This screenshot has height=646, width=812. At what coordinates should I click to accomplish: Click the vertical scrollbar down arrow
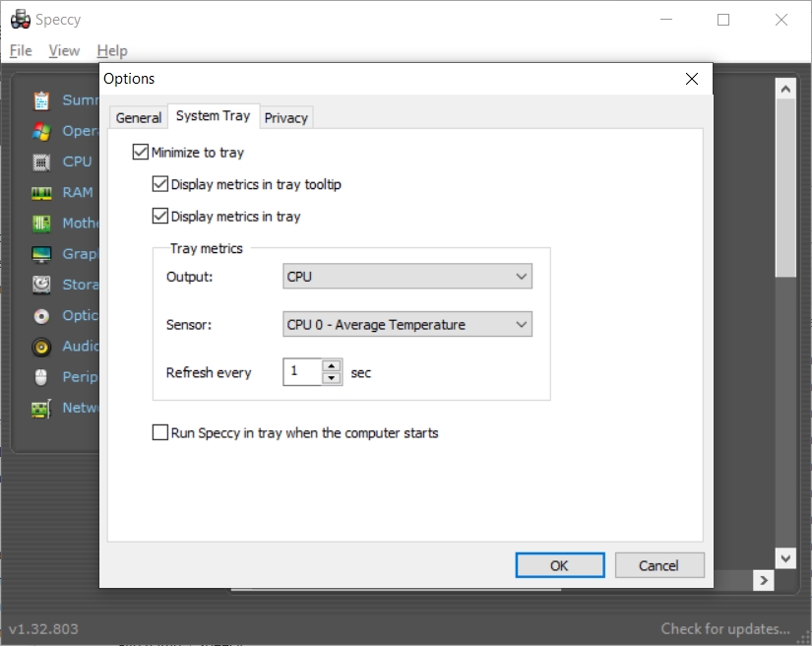[785, 558]
